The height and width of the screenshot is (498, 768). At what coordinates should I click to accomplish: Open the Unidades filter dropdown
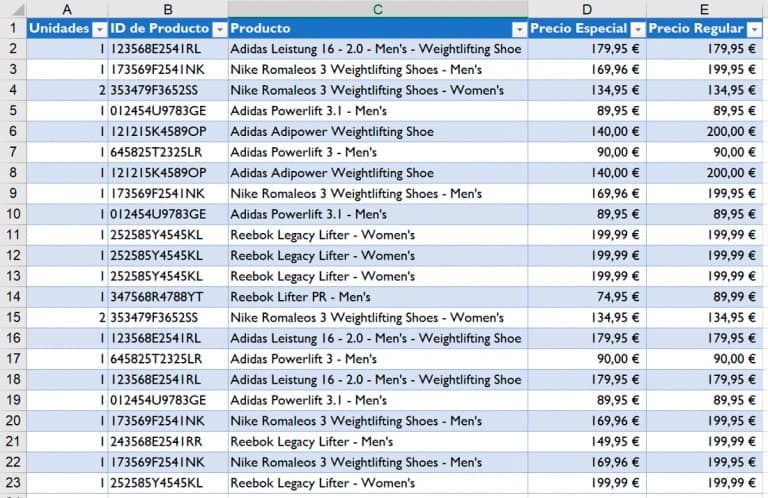100,30
